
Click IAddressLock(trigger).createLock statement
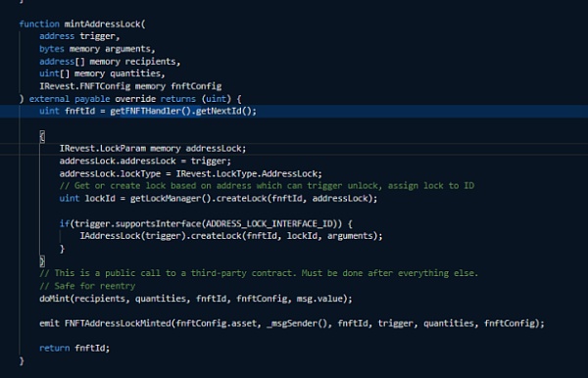coord(231,236)
